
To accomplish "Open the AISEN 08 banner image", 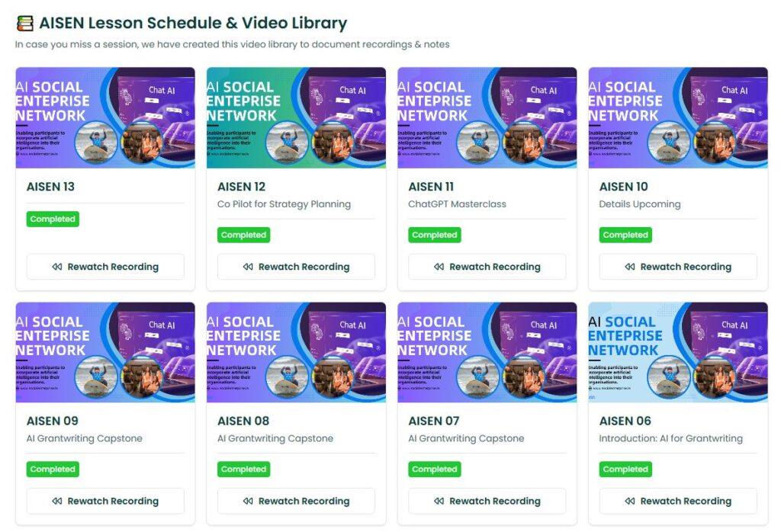I will click(296, 352).
